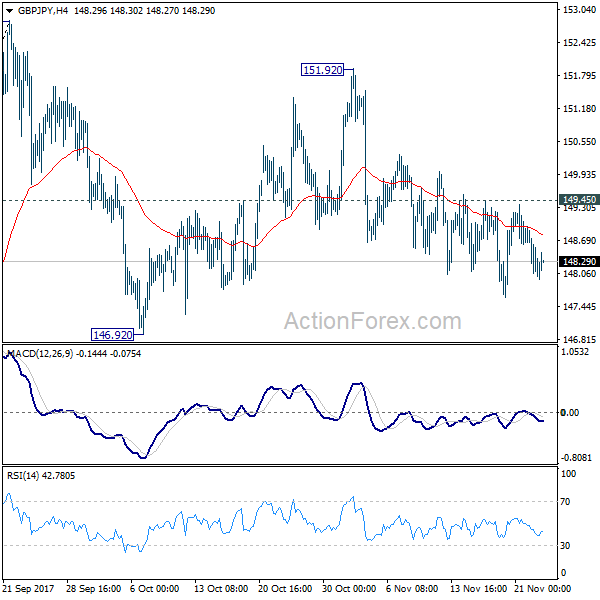Select the RSI(14) 42.7805 indicator label
The height and width of the screenshot is (600, 600).
[41, 476]
